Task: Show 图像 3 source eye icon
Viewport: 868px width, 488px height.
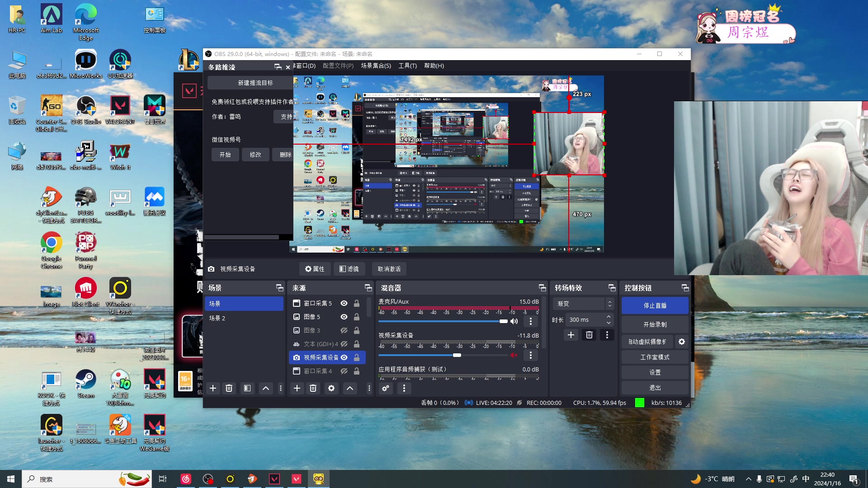Action: (x=344, y=330)
